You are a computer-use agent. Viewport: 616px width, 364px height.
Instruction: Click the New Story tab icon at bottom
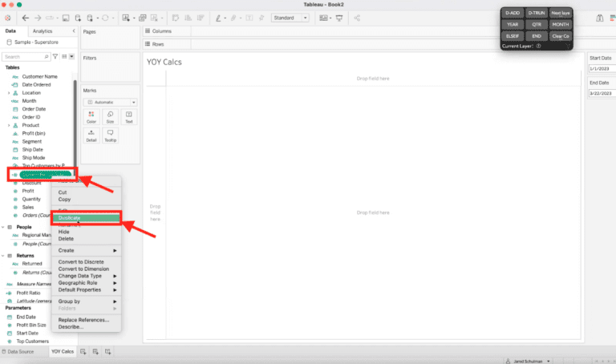click(x=108, y=351)
